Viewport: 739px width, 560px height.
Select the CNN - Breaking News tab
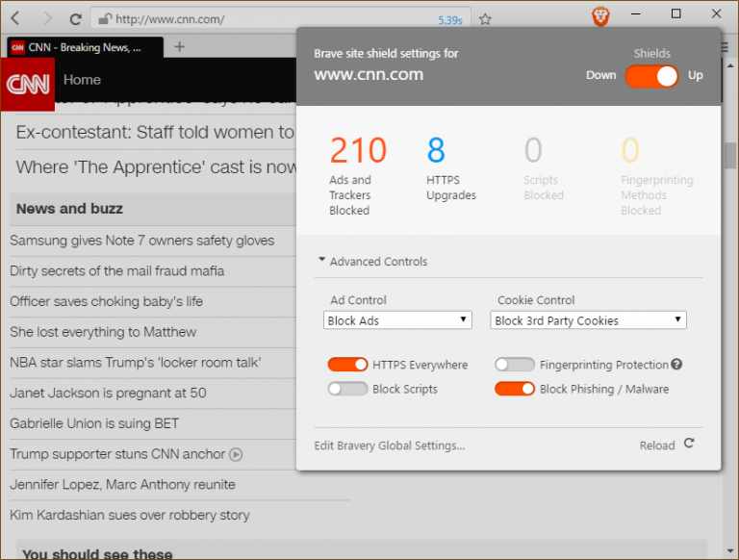pyautogui.click(x=85, y=47)
